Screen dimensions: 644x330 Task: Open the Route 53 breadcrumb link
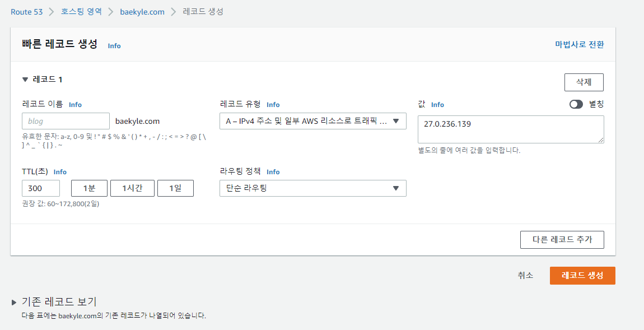27,12
